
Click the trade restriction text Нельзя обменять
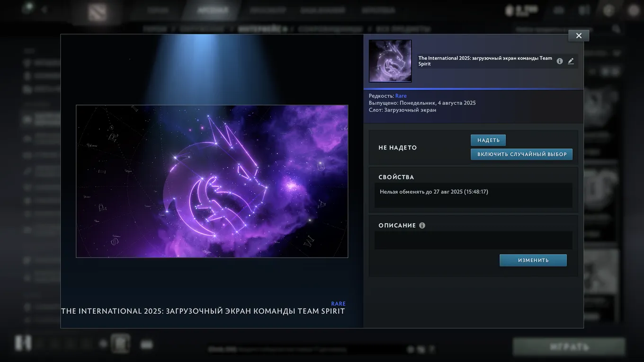click(x=434, y=192)
